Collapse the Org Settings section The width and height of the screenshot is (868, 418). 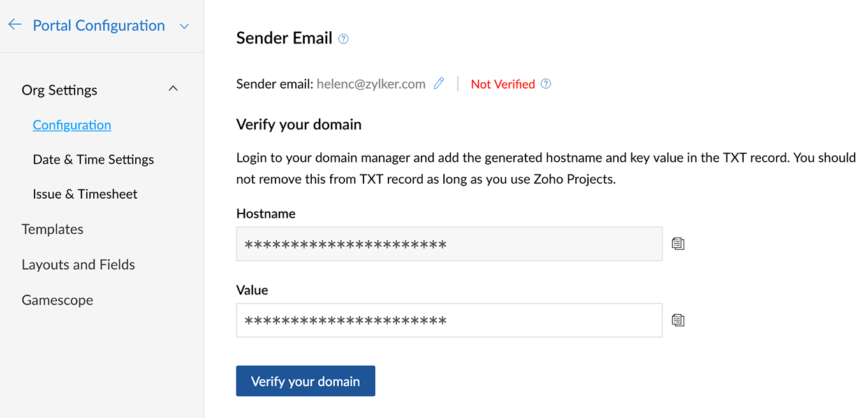[x=173, y=89]
